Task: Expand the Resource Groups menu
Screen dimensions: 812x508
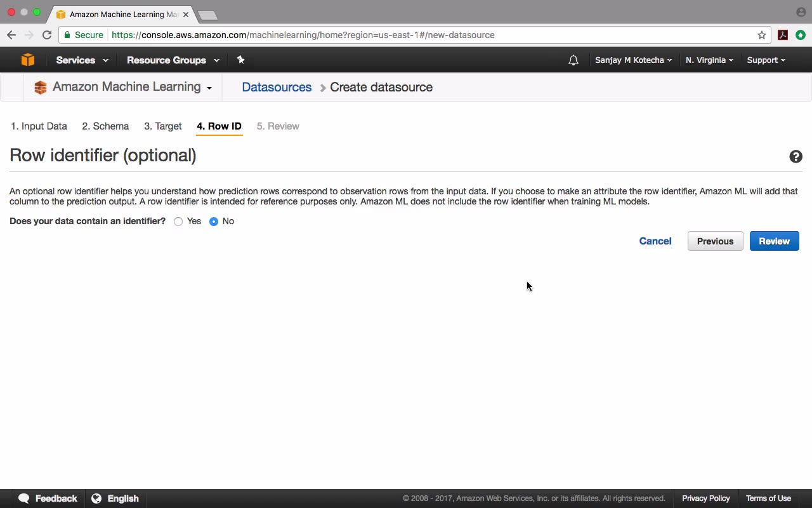Action: point(173,60)
